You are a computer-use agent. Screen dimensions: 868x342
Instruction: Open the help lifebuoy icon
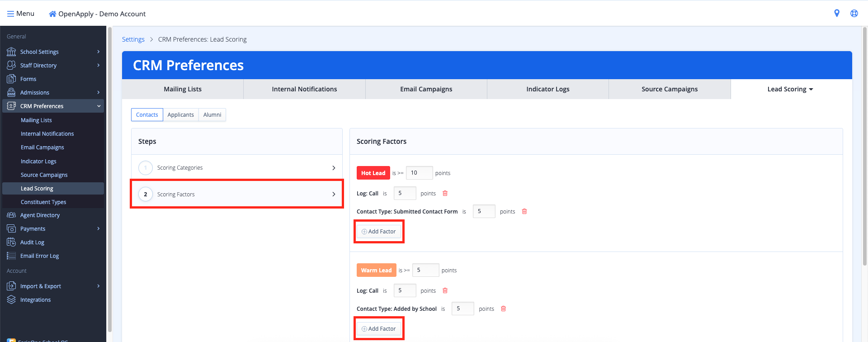click(854, 14)
